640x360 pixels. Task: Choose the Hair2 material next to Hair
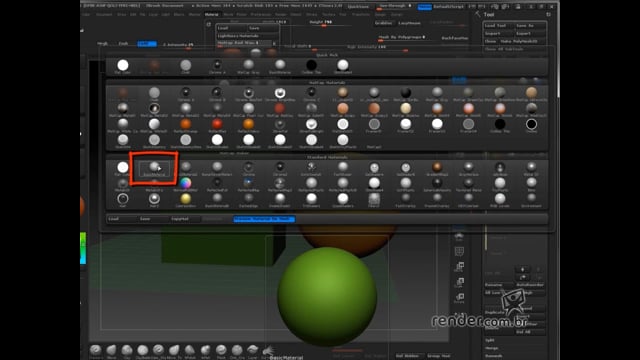tap(154, 200)
